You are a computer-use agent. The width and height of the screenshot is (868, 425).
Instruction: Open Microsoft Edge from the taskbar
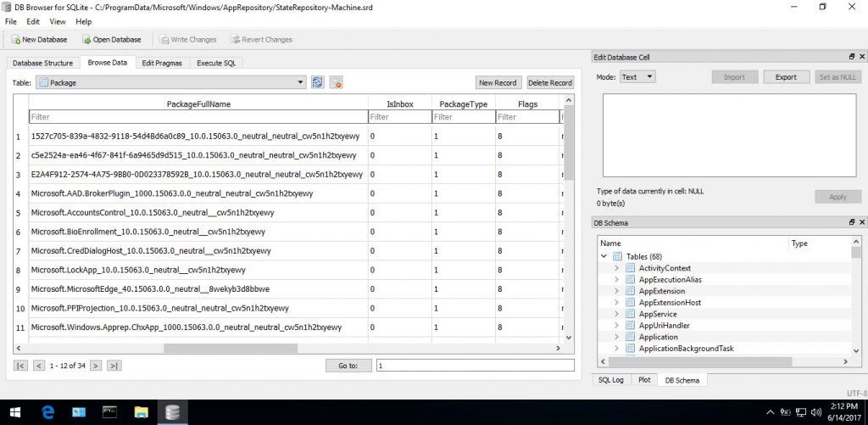(48, 412)
